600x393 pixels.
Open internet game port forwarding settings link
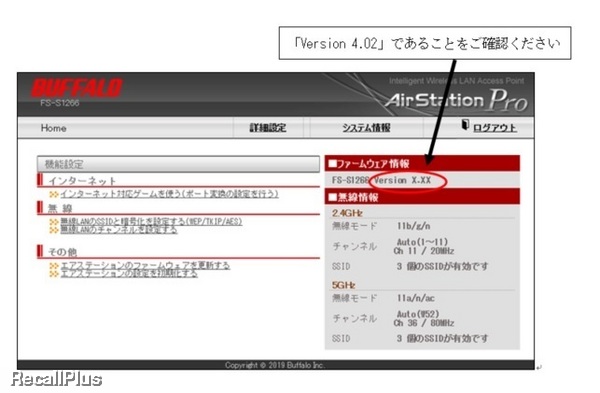coord(169,194)
